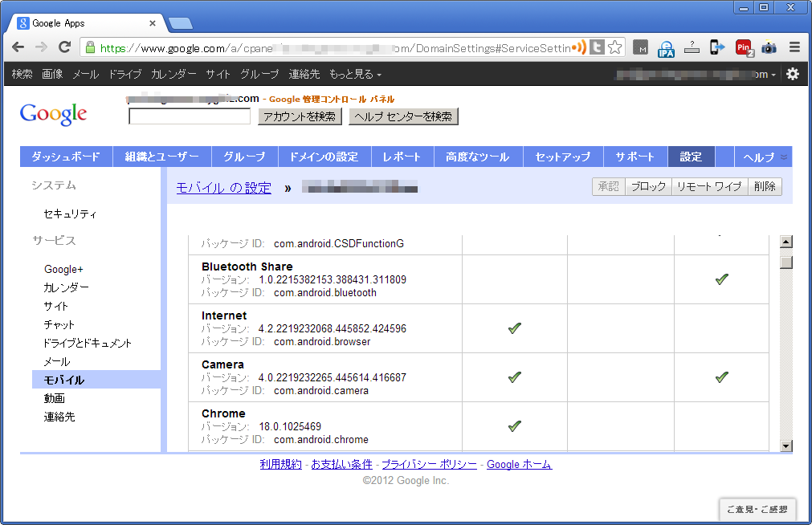Click the Google Apps tab favicon
The width and height of the screenshot is (812, 525).
click(22, 23)
